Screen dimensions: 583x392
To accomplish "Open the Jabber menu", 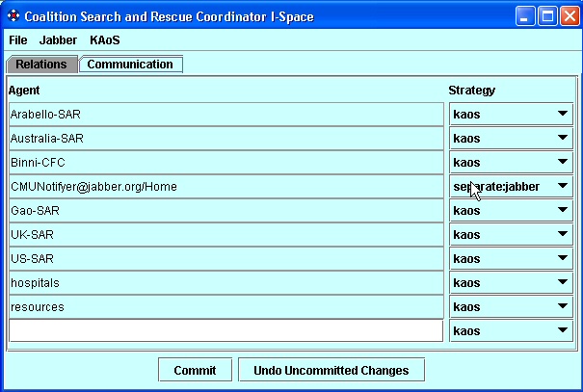I will [58, 40].
